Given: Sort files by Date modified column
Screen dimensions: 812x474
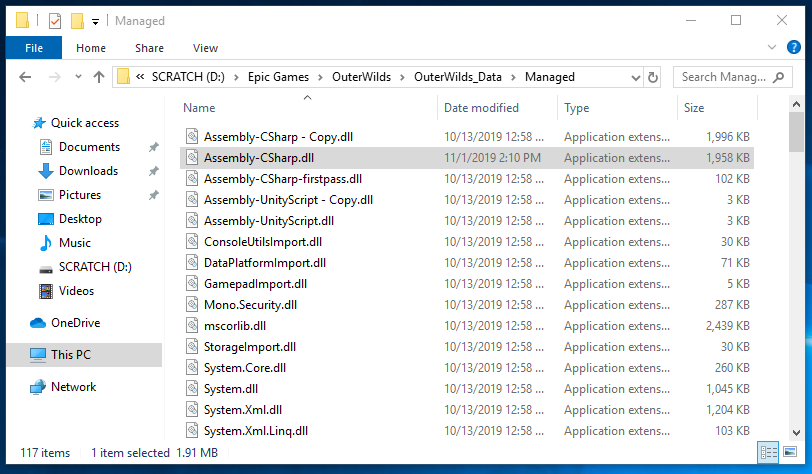Looking at the screenshot, I should coord(481,108).
